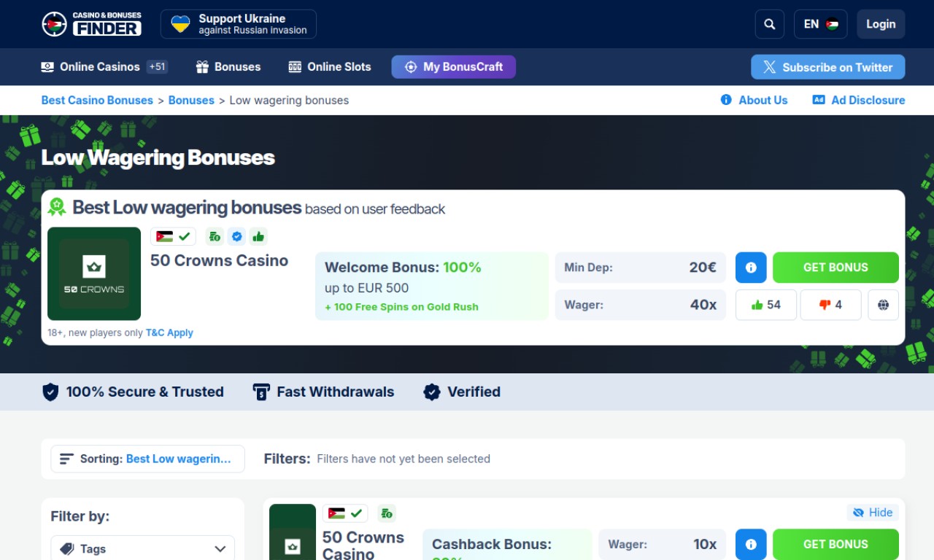Downvote the Welcome Bonus with 4 dislikes

(831, 305)
